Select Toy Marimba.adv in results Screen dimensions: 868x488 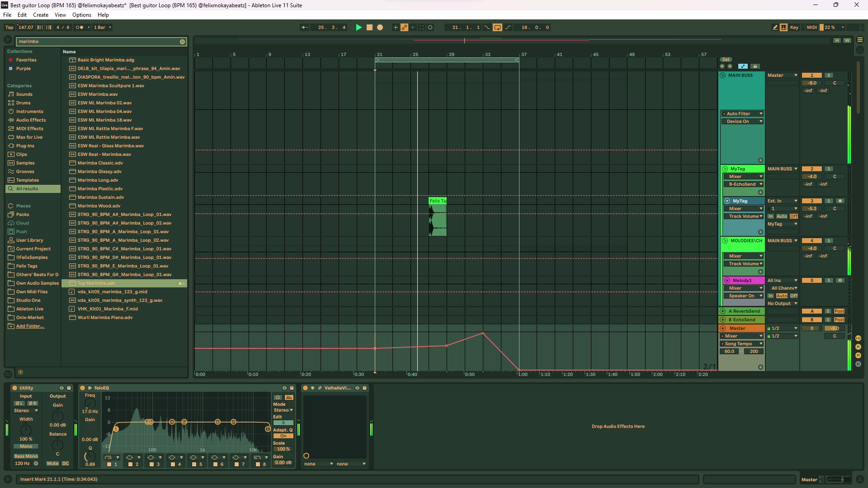coord(125,283)
